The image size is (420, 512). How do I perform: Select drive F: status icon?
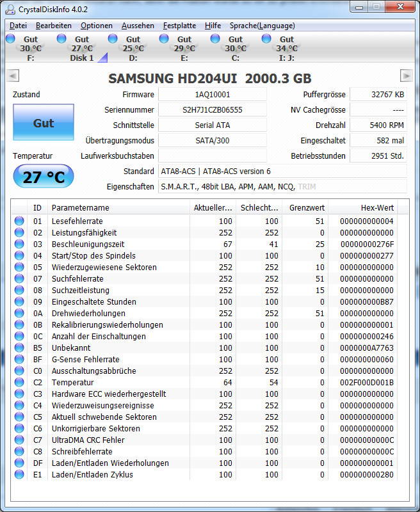tap(10, 38)
